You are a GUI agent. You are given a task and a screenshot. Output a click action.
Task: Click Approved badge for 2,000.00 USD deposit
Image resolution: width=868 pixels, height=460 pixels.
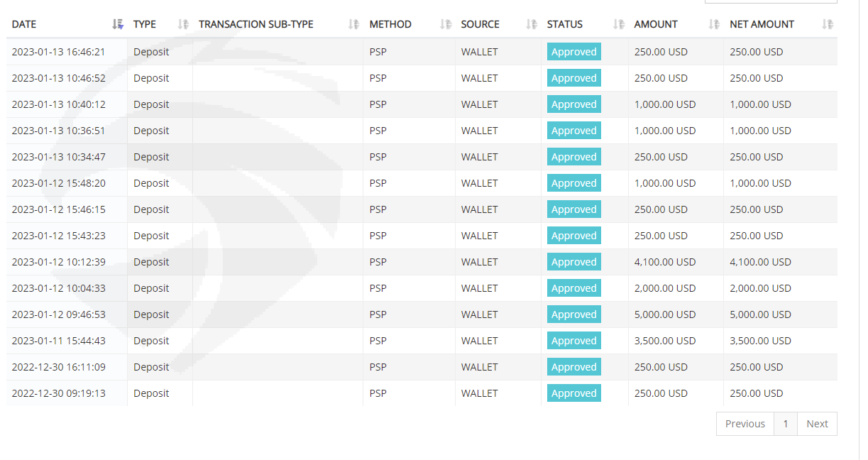(x=573, y=288)
